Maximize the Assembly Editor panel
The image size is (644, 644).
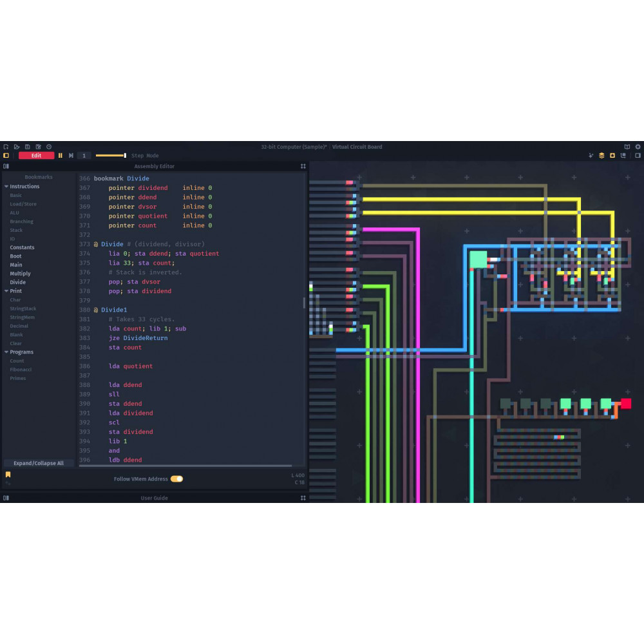pos(303,166)
